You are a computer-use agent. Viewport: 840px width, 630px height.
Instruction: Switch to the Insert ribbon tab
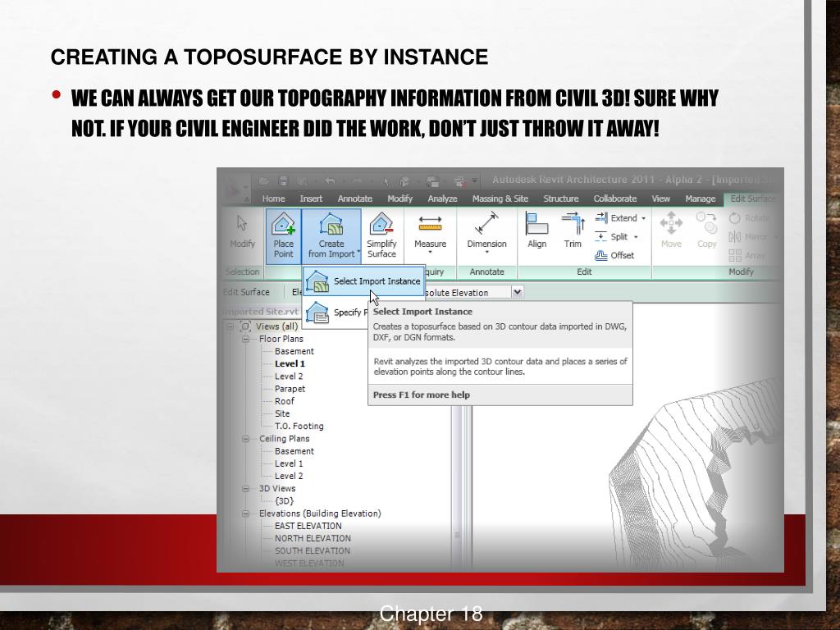(x=311, y=199)
